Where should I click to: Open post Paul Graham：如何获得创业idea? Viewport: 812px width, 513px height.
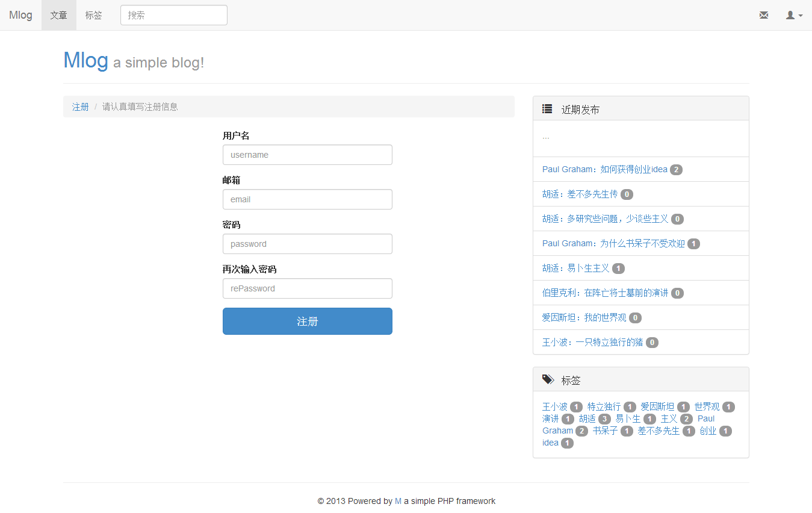click(604, 169)
